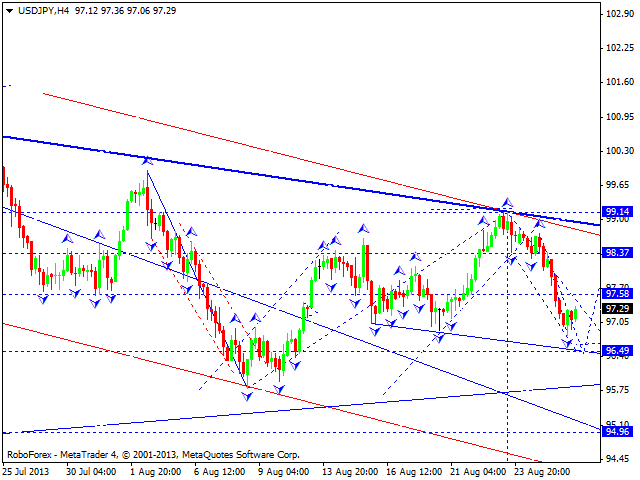This screenshot has width=640, height=480.
Task: Open the chart menu triangle beside USDJPY
Action: coord(9,11)
